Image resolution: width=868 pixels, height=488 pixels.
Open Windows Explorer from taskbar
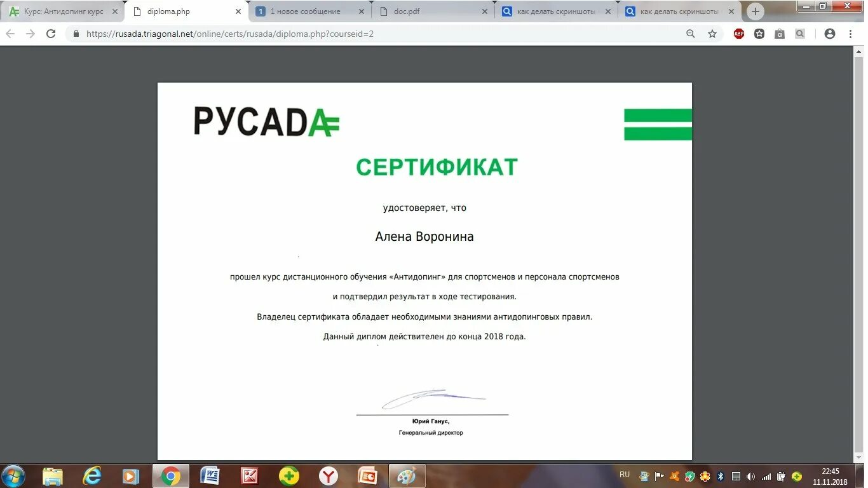click(53, 476)
